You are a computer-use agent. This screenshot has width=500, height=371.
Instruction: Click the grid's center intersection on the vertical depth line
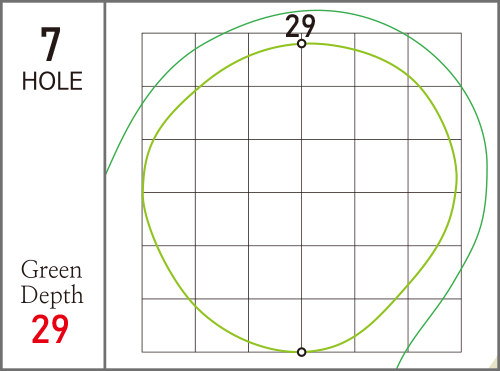(x=301, y=193)
